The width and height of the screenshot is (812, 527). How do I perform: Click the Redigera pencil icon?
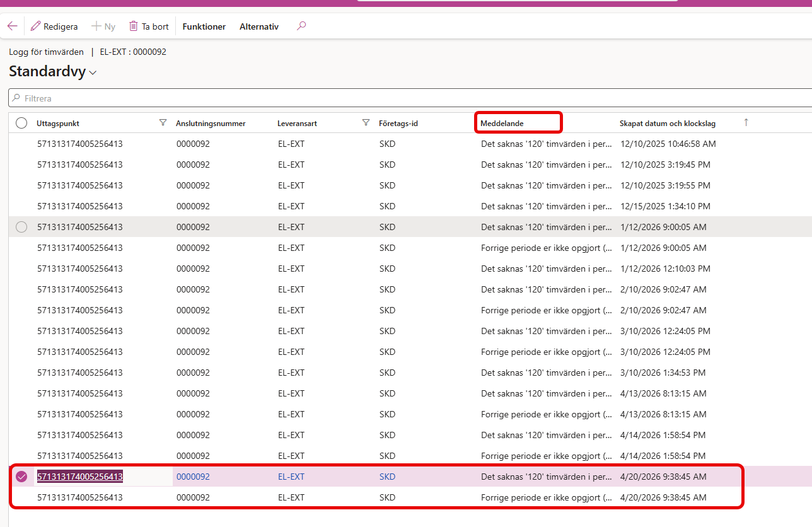pyautogui.click(x=36, y=26)
